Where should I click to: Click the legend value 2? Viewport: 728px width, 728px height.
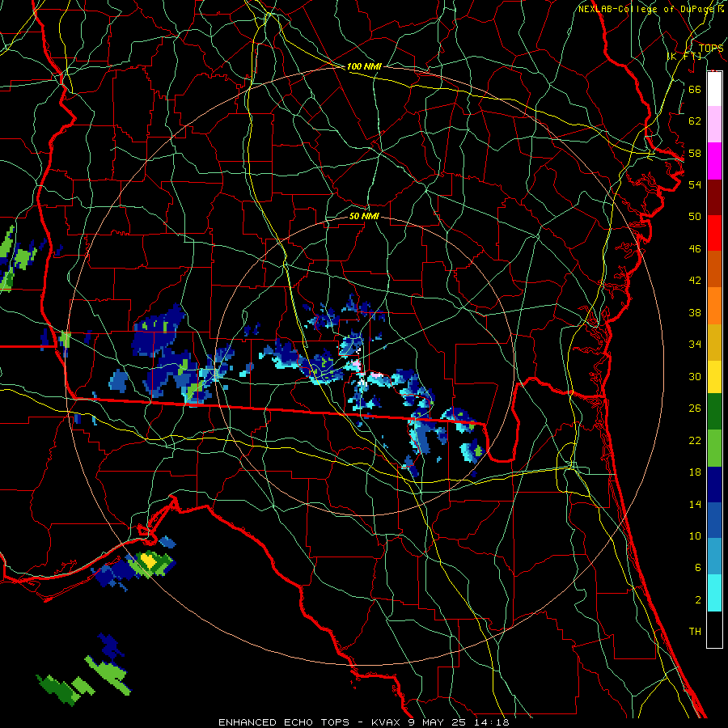(x=697, y=600)
